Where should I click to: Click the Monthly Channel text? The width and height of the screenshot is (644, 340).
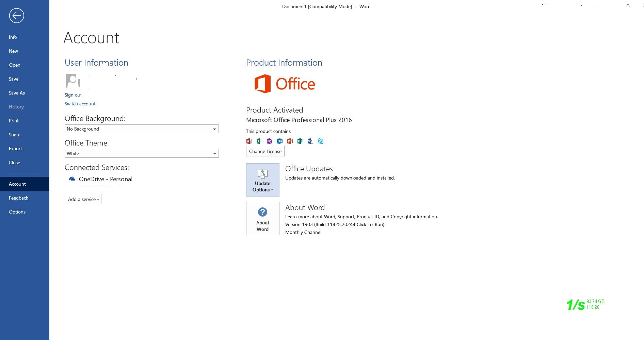pyautogui.click(x=303, y=232)
